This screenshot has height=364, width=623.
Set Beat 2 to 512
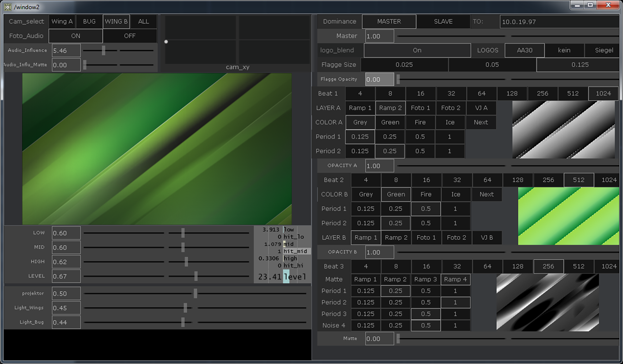click(579, 180)
